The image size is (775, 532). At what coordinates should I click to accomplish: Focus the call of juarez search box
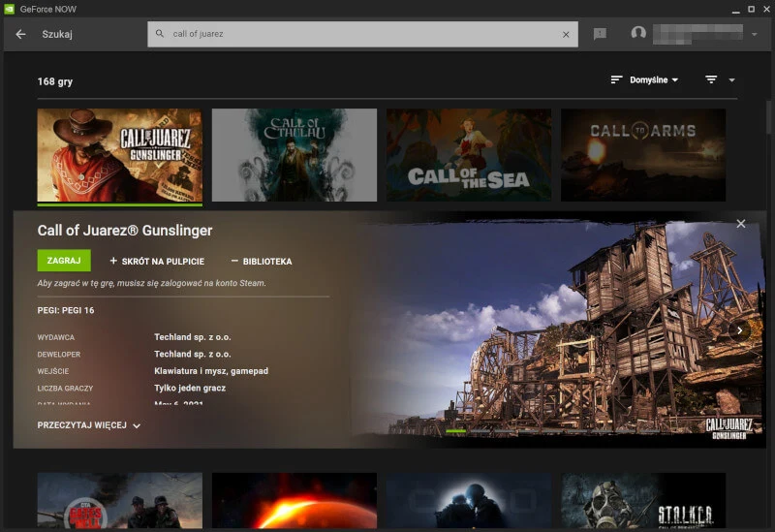coord(362,34)
